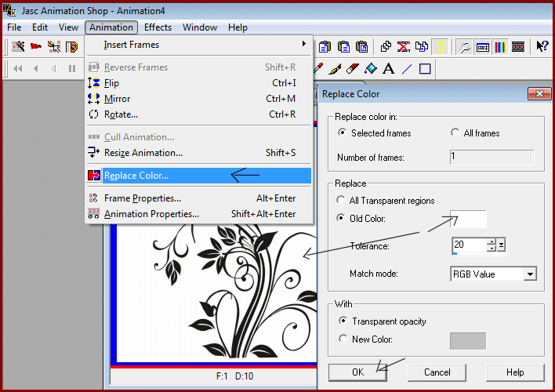Click the Help button in Replace Color dialog
Image resolution: width=555 pixels, height=392 pixels.
[x=515, y=372]
